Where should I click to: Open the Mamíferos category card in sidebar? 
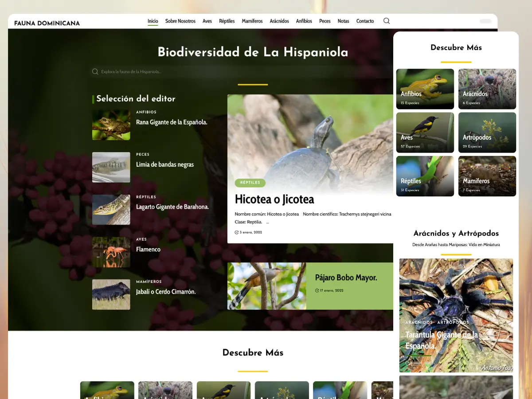pos(487,176)
